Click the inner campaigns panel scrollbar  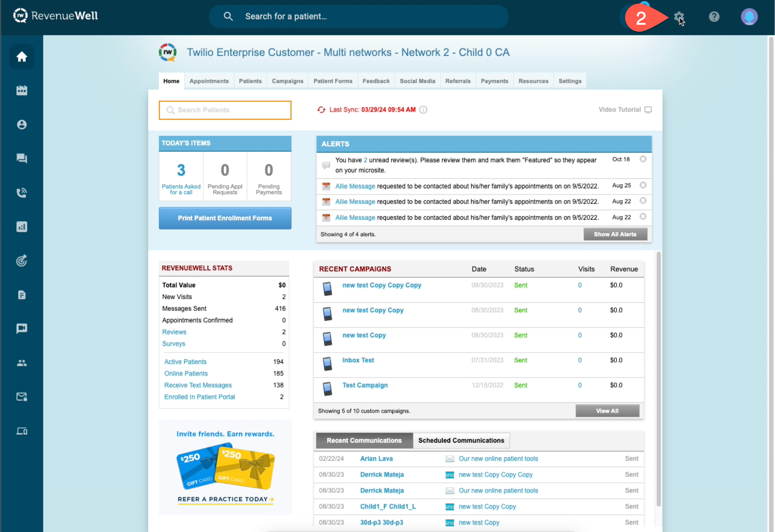pyautogui.click(x=658, y=379)
